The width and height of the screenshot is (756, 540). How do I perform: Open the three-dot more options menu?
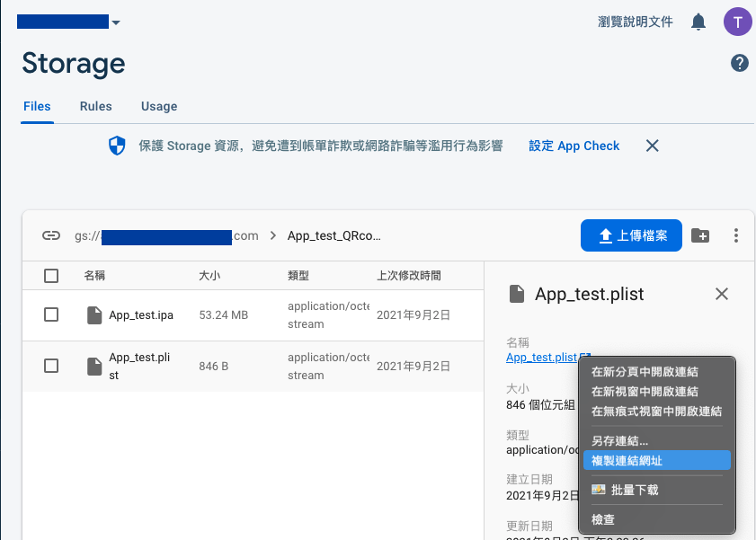(735, 235)
